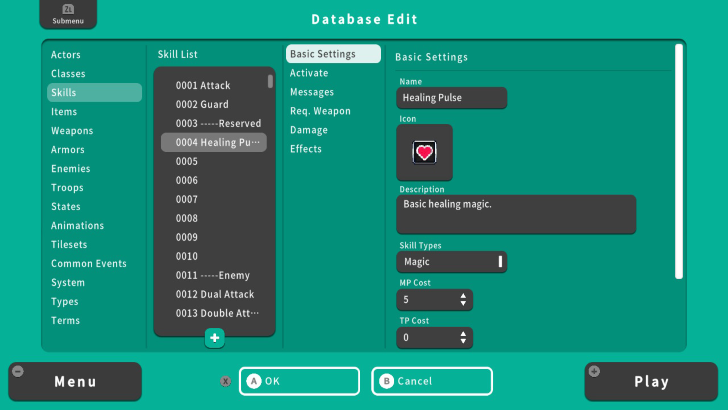Viewport: 728px width, 410px height.
Task: Click the X button icon near OK
Action: (226, 381)
